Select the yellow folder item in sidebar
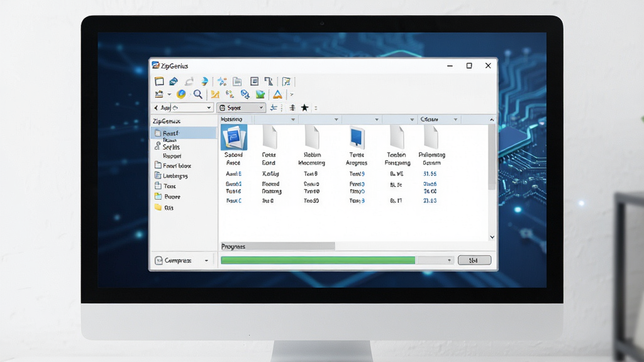The height and width of the screenshot is (362, 644). tap(164, 207)
